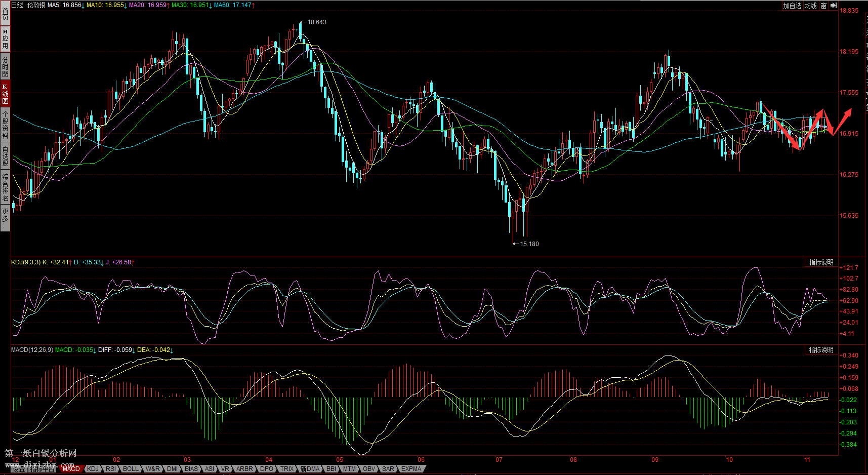
Task: Switch to the BOLL indicator tab
Action: click(x=131, y=469)
